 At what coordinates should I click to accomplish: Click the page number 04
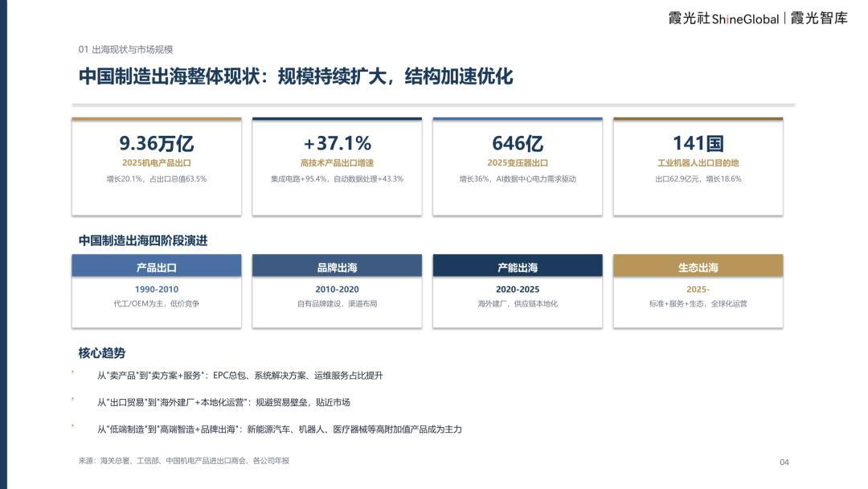[784, 462]
